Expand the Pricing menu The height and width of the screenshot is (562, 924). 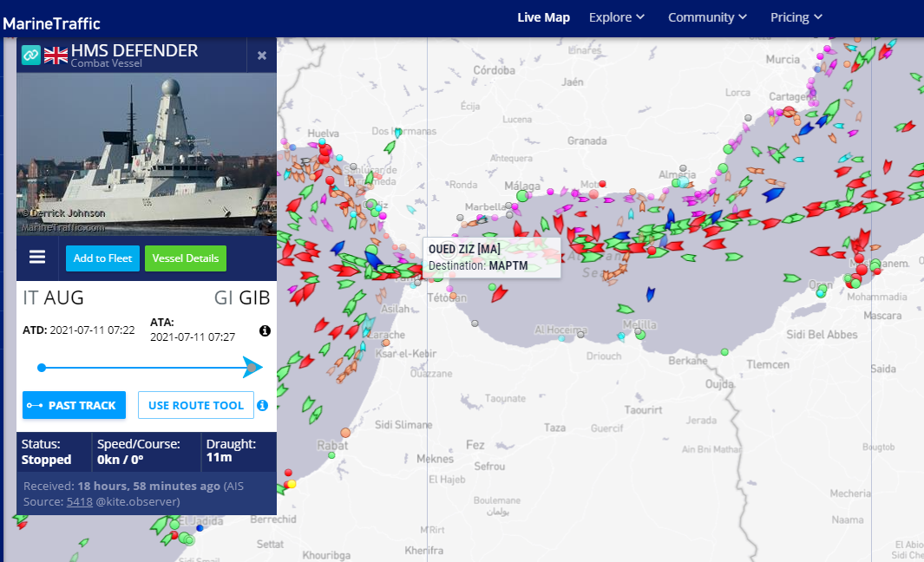pos(796,17)
